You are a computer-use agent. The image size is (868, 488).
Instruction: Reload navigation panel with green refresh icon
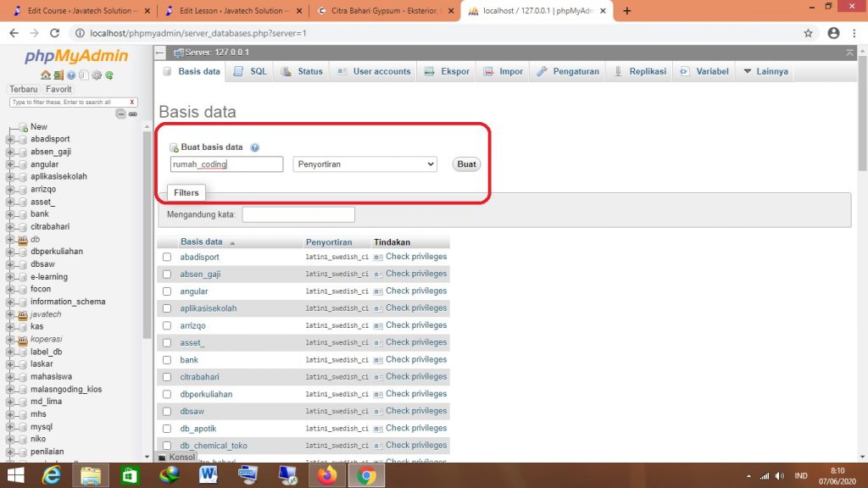(109, 75)
